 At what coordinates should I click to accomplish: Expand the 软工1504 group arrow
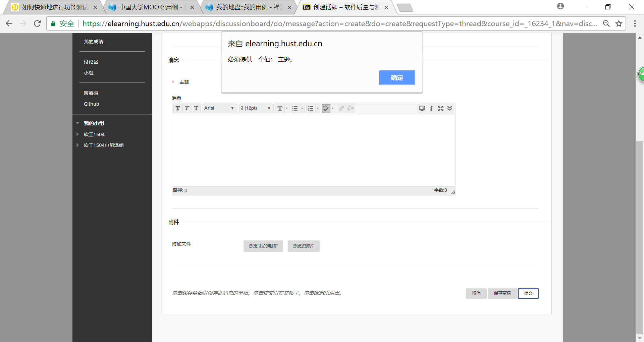click(77, 134)
